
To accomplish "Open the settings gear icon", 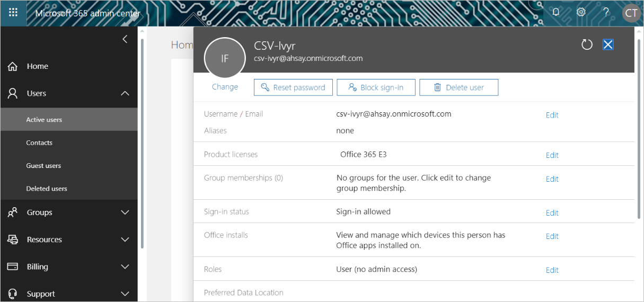I will click(581, 12).
